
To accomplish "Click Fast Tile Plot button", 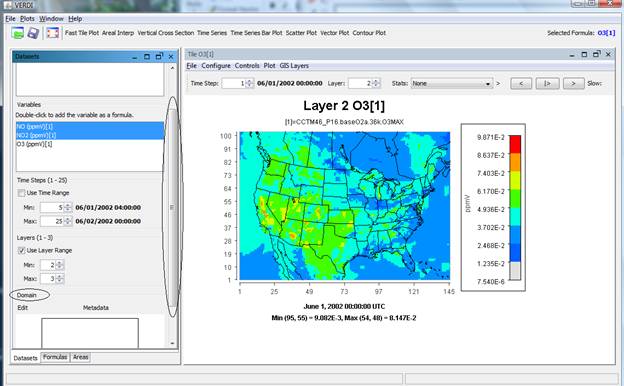I will (x=82, y=33).
